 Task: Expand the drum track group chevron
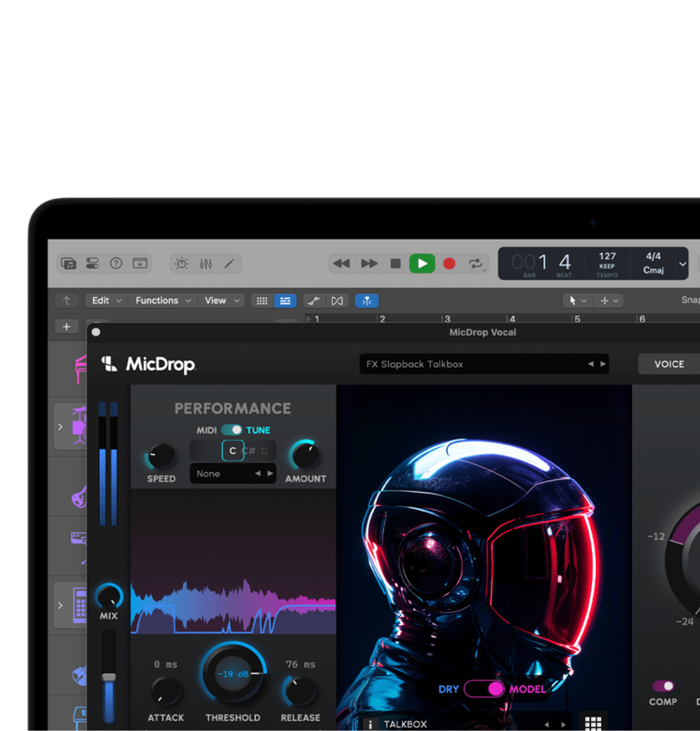(61, 427)
